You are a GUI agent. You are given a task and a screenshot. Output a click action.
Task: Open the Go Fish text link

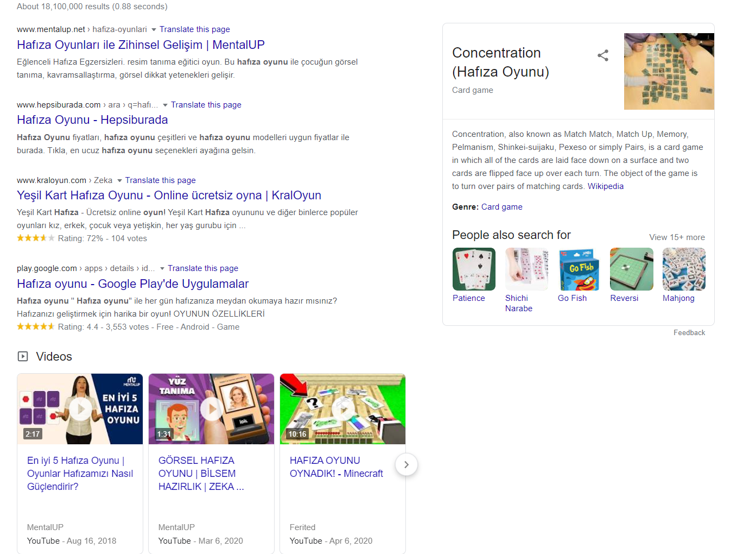[x=572, y=298]
